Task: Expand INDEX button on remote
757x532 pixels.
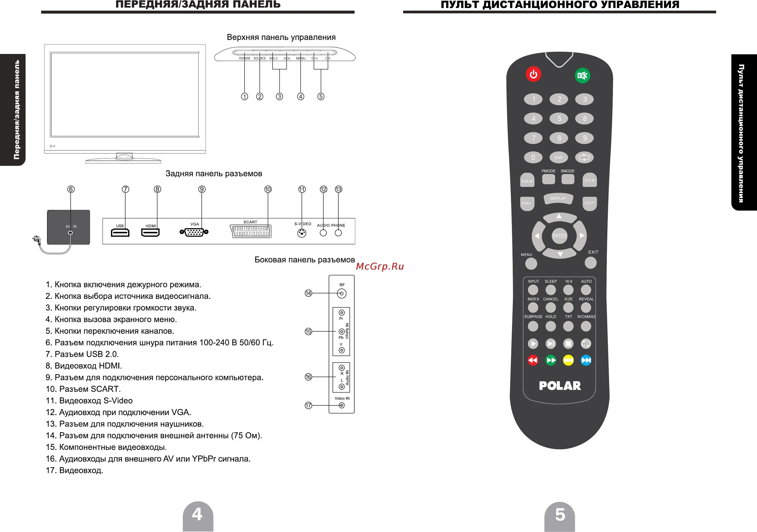Action: pos(521,307)
